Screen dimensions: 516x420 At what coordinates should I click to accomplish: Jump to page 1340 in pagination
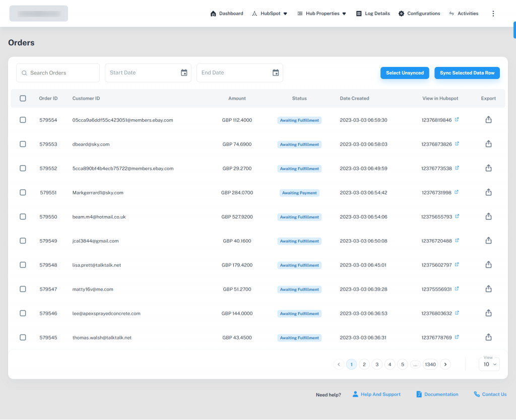coord(430,364)
